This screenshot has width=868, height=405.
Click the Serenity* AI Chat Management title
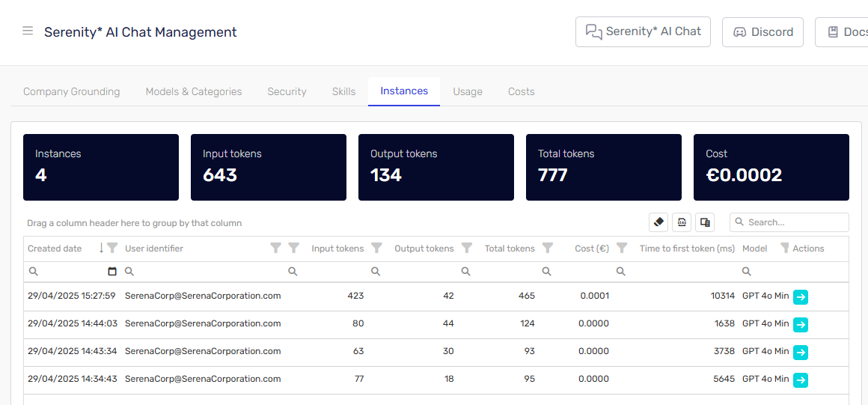coord(141,32)
